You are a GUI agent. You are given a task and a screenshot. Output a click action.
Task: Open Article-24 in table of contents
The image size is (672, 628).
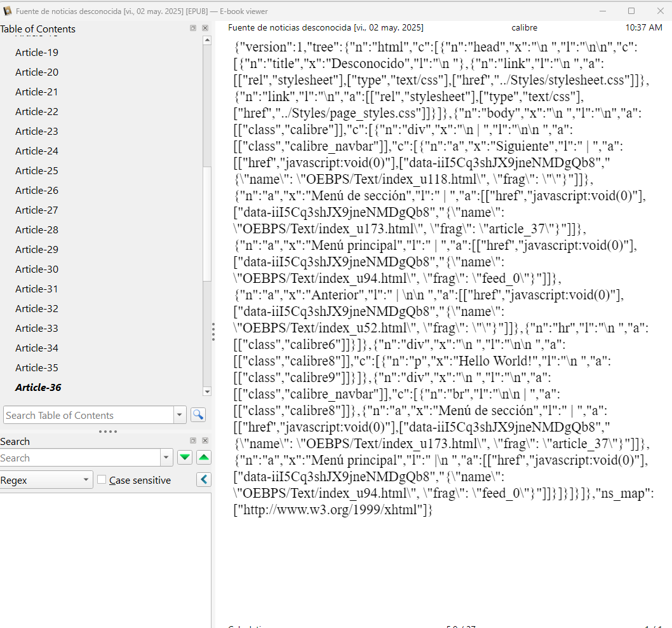tap(37, 151)
